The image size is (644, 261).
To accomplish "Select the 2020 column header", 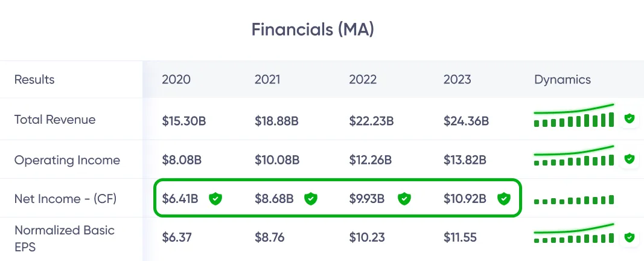I will pyautogui.click(x=176, y=80).
